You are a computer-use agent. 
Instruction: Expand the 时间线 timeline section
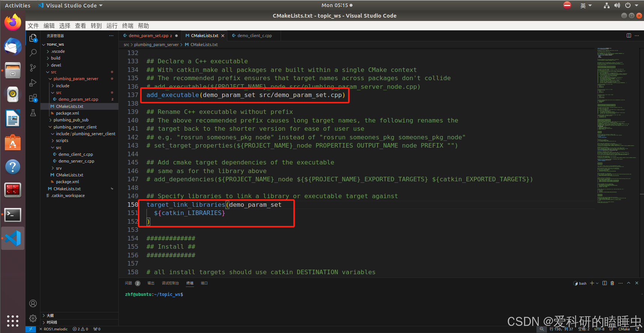pos(79,322)
